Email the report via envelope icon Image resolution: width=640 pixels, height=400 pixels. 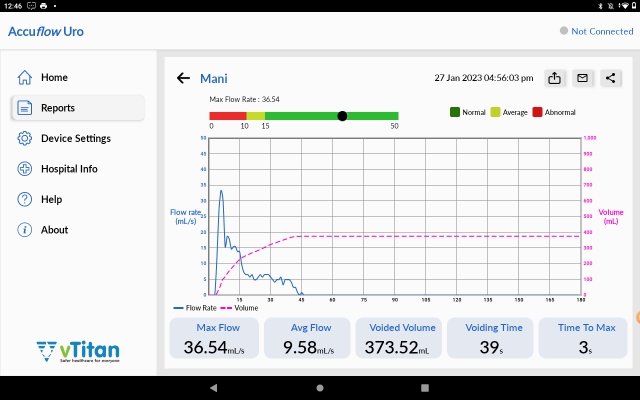click(x=582, y=78)
